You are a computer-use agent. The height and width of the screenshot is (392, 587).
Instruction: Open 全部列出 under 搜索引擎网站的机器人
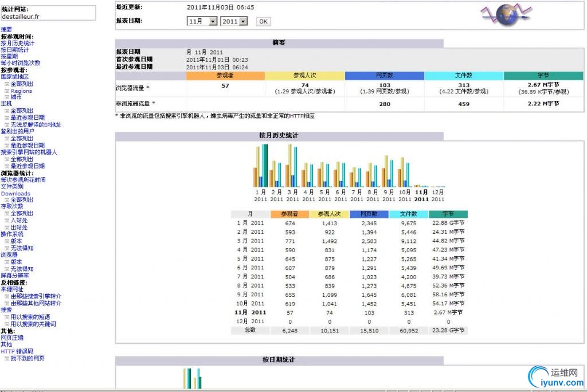pos(22,159)
